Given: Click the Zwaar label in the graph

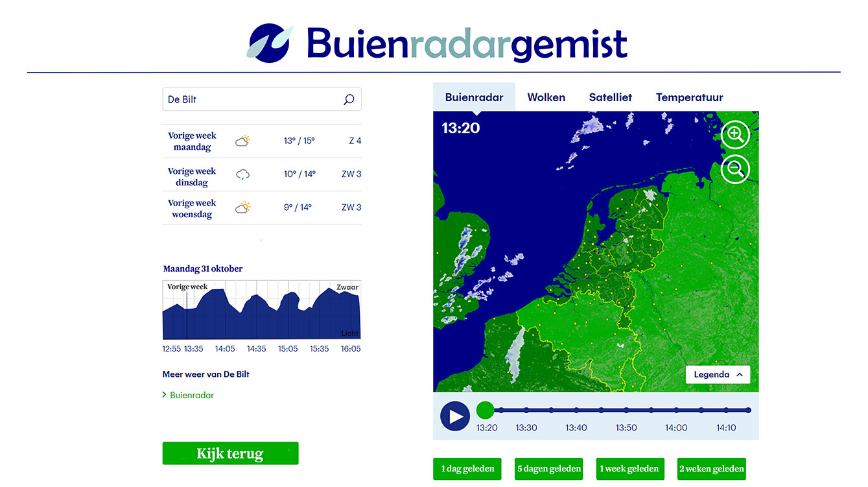Looking at the screenshot, I should click(x=347, y=287).
